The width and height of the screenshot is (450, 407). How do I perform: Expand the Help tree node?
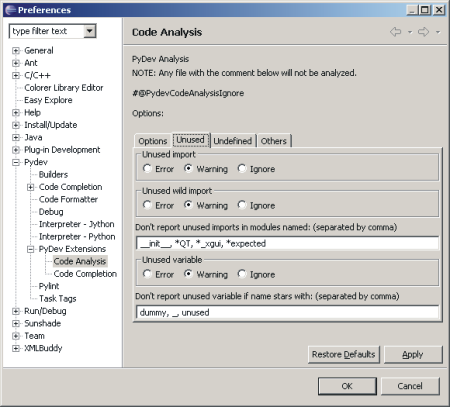(16, 113)
